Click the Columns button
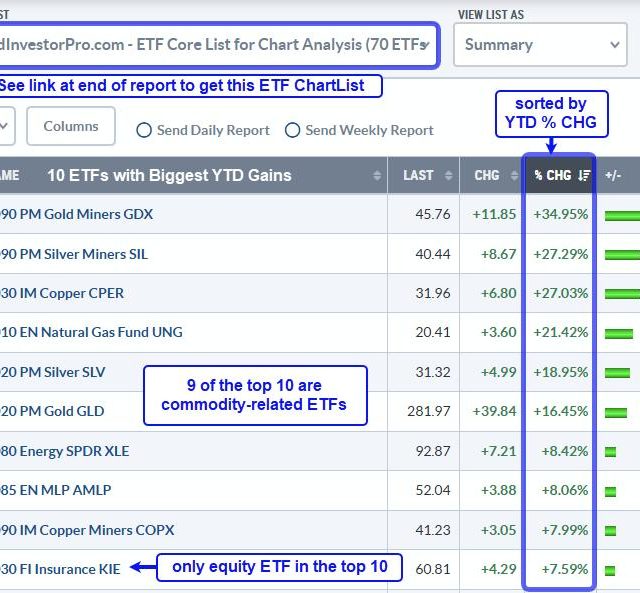 [71, 127]
